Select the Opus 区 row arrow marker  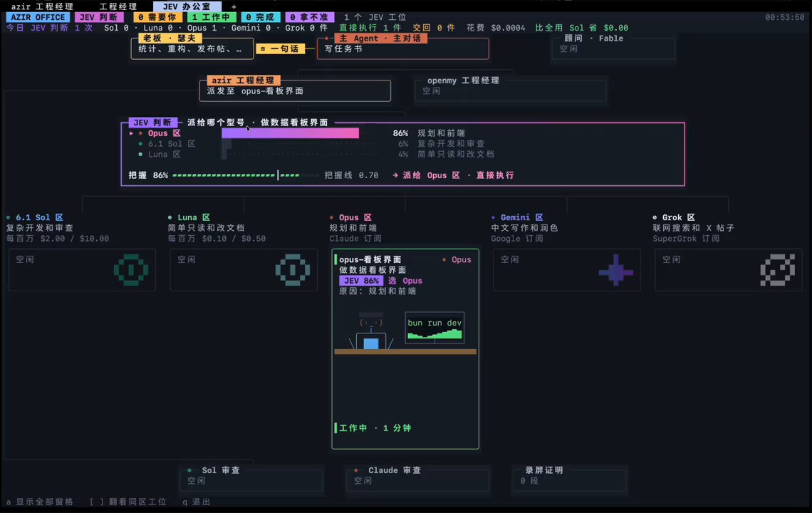tap(131, 133)
